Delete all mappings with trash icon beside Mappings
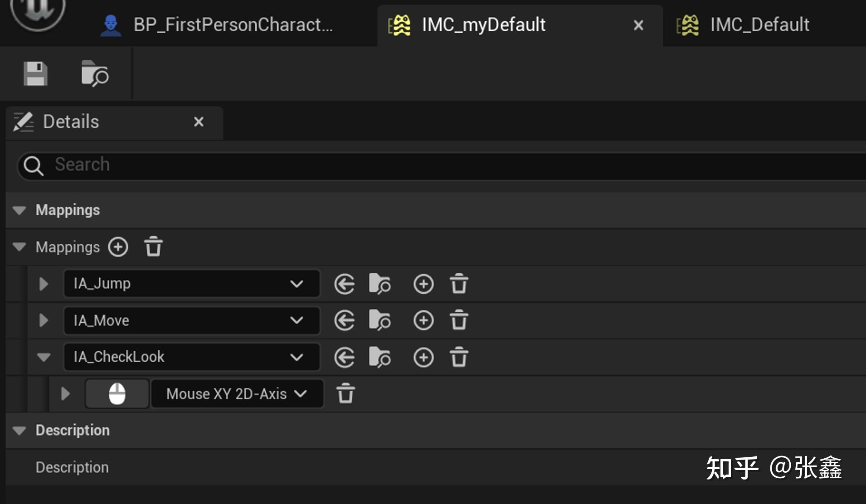 click(153, 247)
